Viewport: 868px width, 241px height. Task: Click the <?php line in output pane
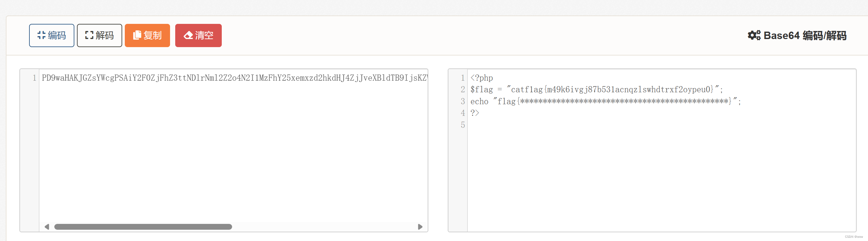click(x=482, y=78)
